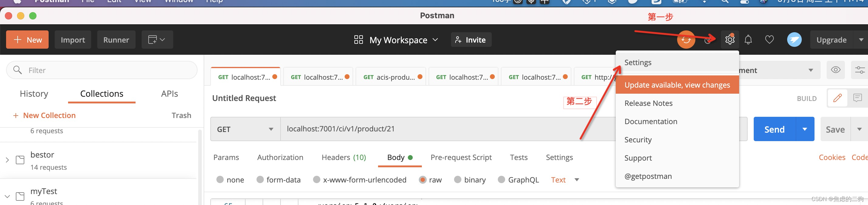Open the Tests tab
This screenshot has height=205, width=868.
518,158
